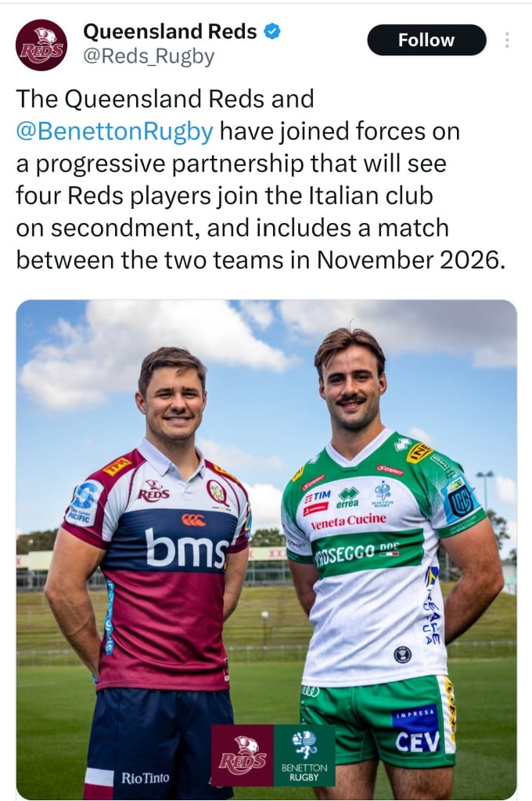The width and height of the screenshot is (532, 801).
Task: Click the blue verified badge
Action: [272, 31]
